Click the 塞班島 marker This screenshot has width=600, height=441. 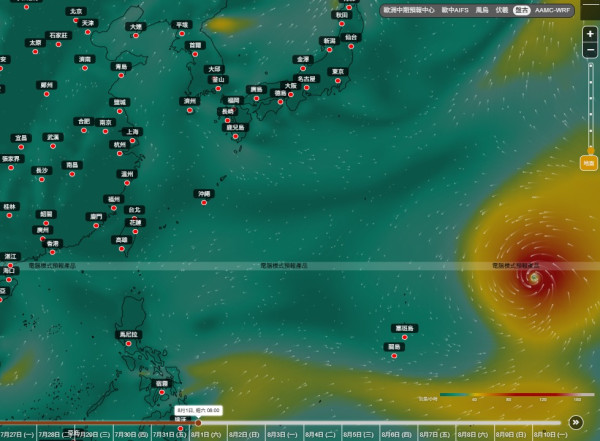pos(404,337)
